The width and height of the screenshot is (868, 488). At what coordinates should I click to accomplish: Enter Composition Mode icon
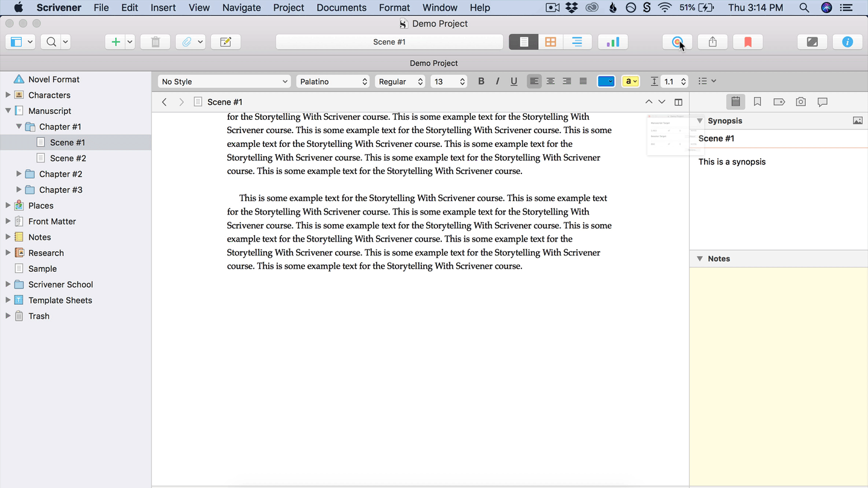pos(812,42)
